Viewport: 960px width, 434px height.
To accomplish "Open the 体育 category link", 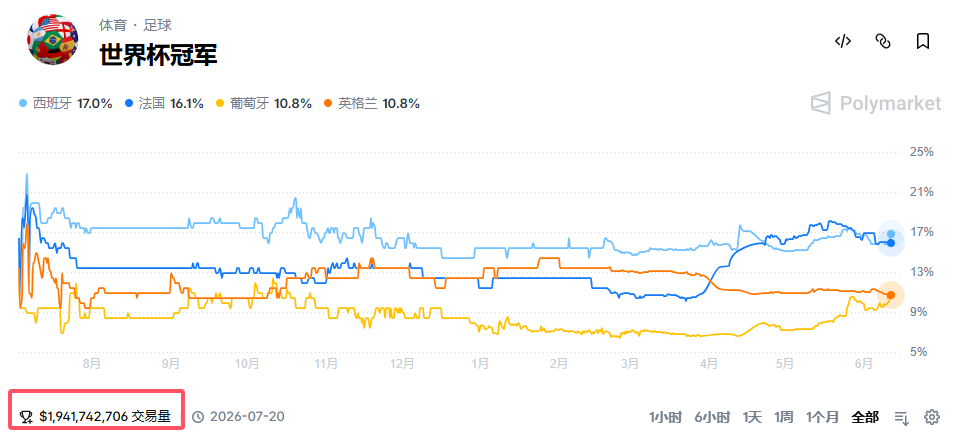I will [x=113, y=25].
